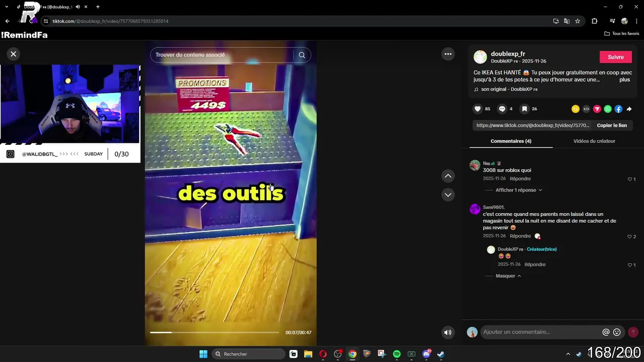The image size is (644, 362).
Task: Go to the previous video
Action: click(x=448, y=176)
